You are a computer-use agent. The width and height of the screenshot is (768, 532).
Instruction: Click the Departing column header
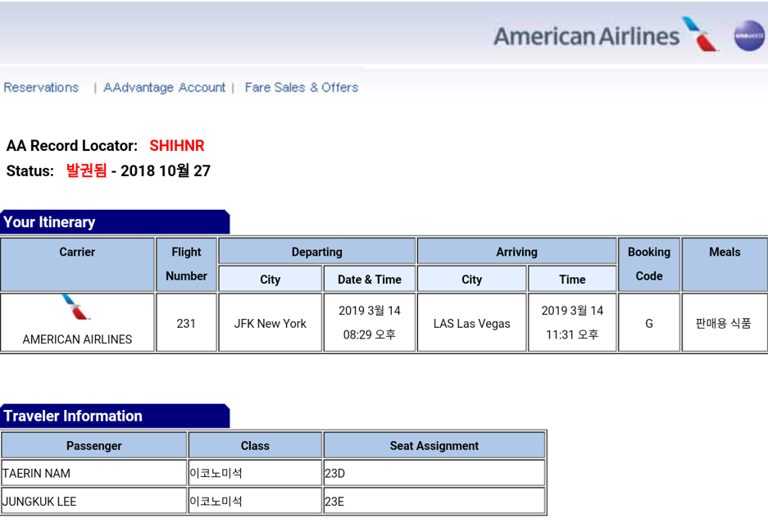point(317,252)
